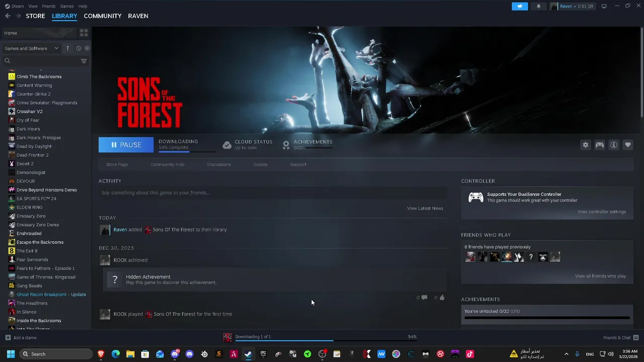This screenshot has height=362, width=644.
Task: Click the Hidden Achievement card
Action: (x=275, y=280)
